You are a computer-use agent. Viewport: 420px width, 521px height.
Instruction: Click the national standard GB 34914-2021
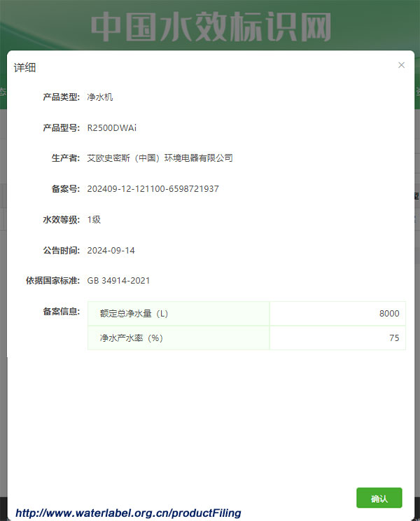coord(118,281)
